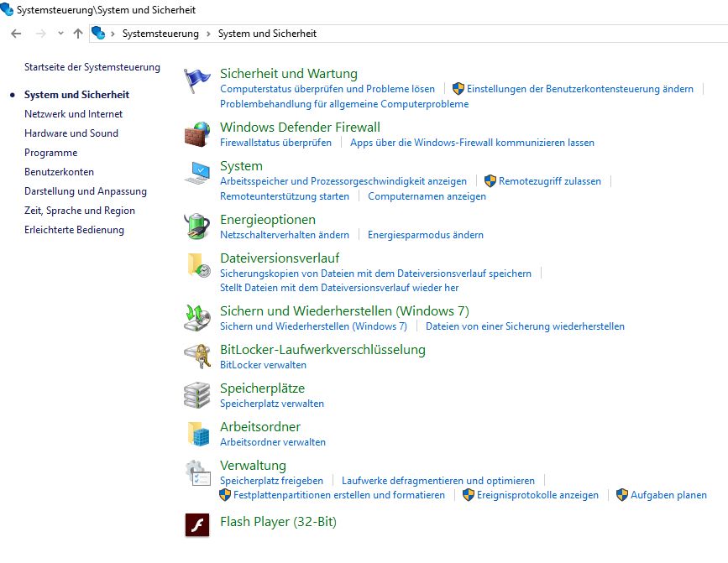Select Programme in the sidebar
The height and width of the screenshot is (563, 728).
[51, 153]
